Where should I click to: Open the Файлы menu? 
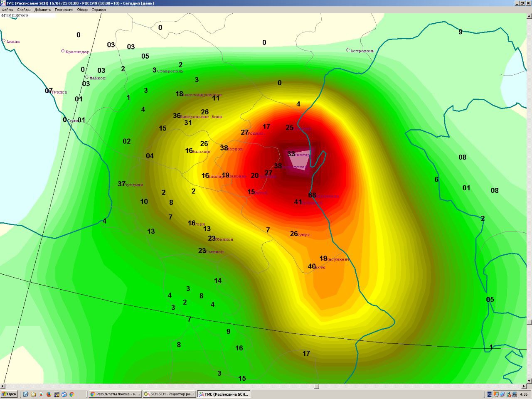tap(7, 10)
